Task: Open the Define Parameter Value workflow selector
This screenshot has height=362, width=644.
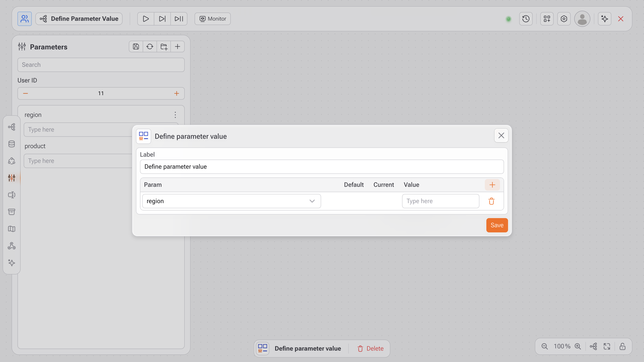Action: point(79,19)
